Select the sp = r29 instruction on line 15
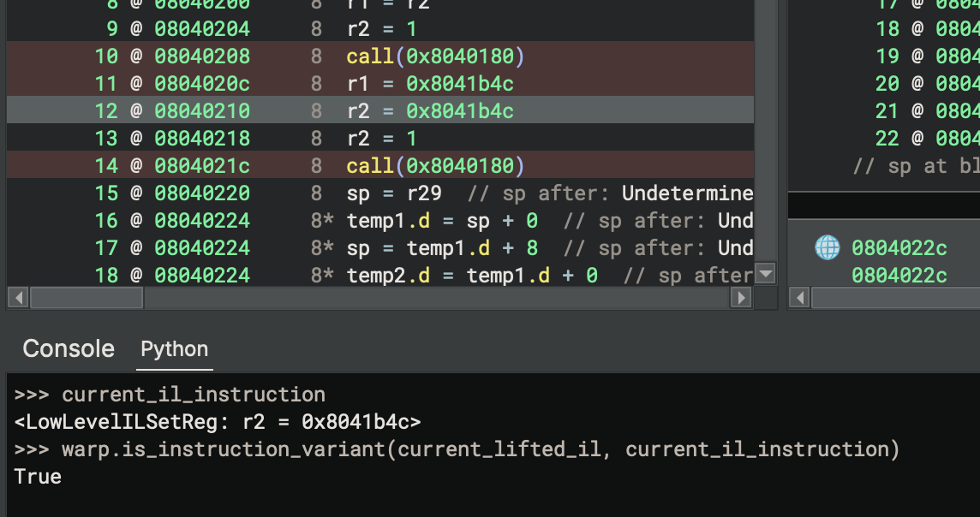 396,193
